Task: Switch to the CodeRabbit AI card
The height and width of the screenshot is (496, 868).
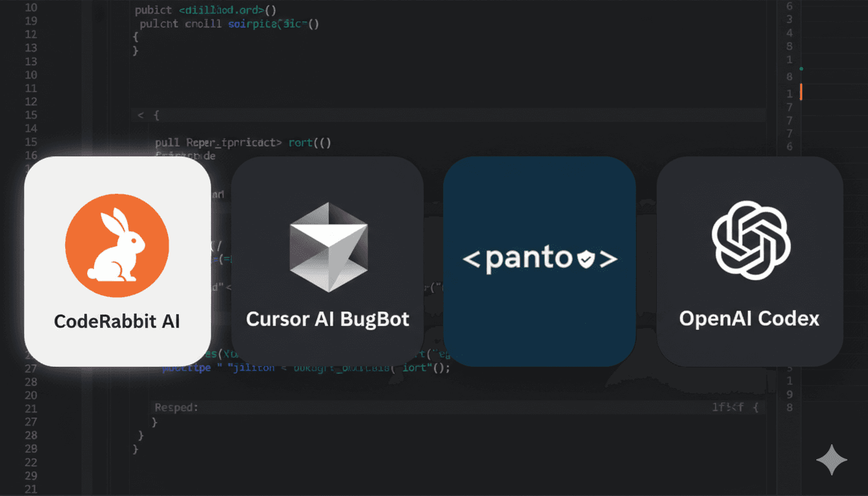Action: tap(117, 260)
